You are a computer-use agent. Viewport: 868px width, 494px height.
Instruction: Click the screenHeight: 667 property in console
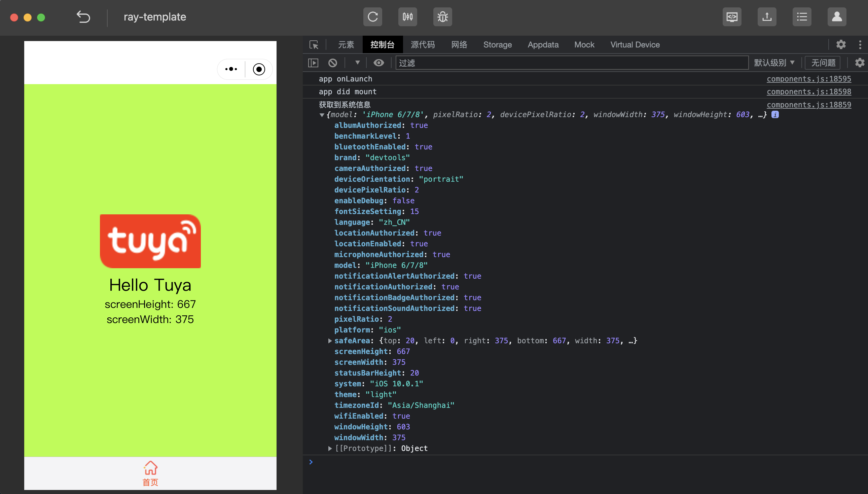(x=372, y=351)
